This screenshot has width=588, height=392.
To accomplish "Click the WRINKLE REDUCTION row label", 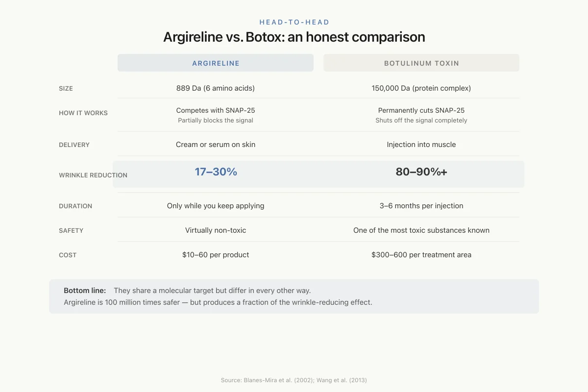I will tap(93, 175).
